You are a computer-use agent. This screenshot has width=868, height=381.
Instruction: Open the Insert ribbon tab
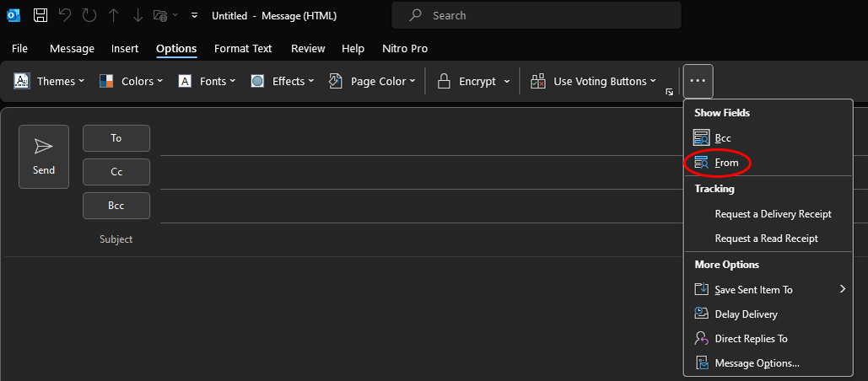tap(125, 49)
